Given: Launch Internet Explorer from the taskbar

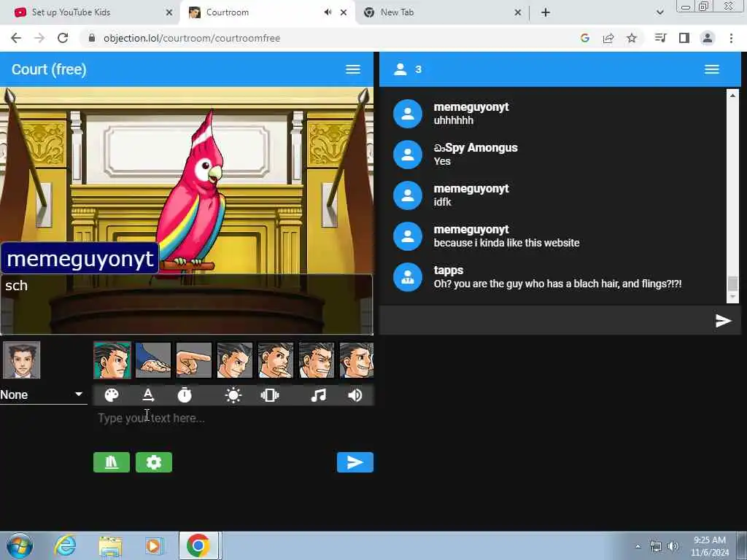Looking at the screenshot, I should click(65, 545).
